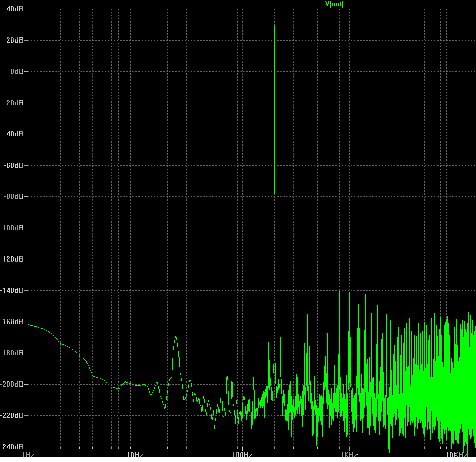The height and width of the screenshot is (462, 476).
Task: Click the V(out) trace label
Action: tap(334, 4)
